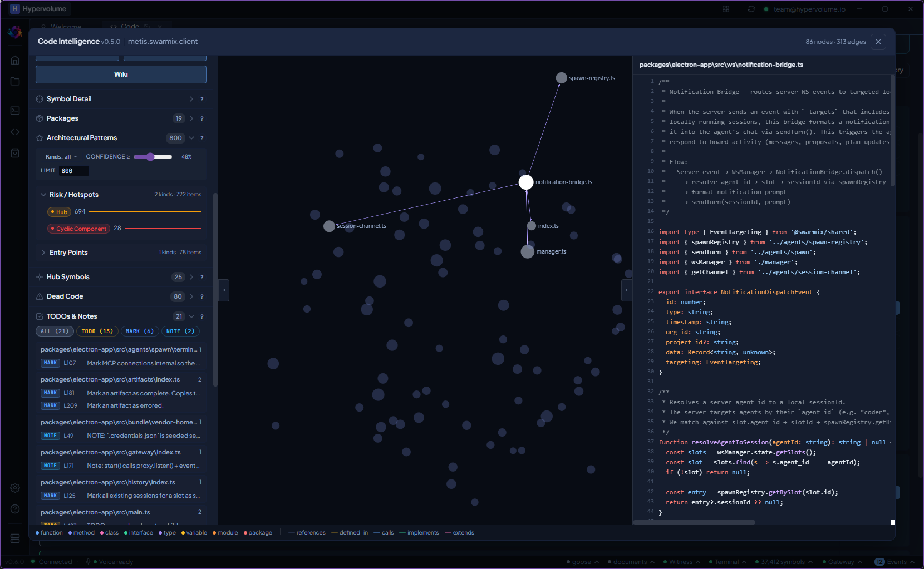Open the Dead Code section icon
This screenshot has width=924, height=569.
pos(40,296)
